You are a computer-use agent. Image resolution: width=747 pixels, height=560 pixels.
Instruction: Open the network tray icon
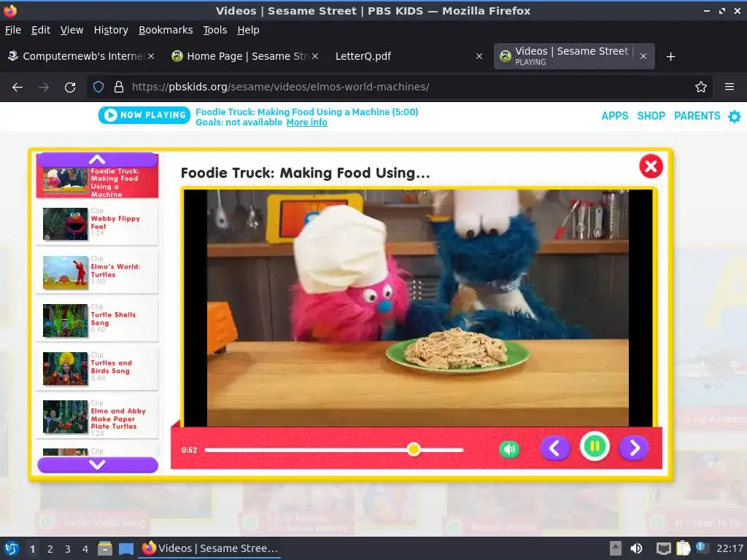[663, 548]
